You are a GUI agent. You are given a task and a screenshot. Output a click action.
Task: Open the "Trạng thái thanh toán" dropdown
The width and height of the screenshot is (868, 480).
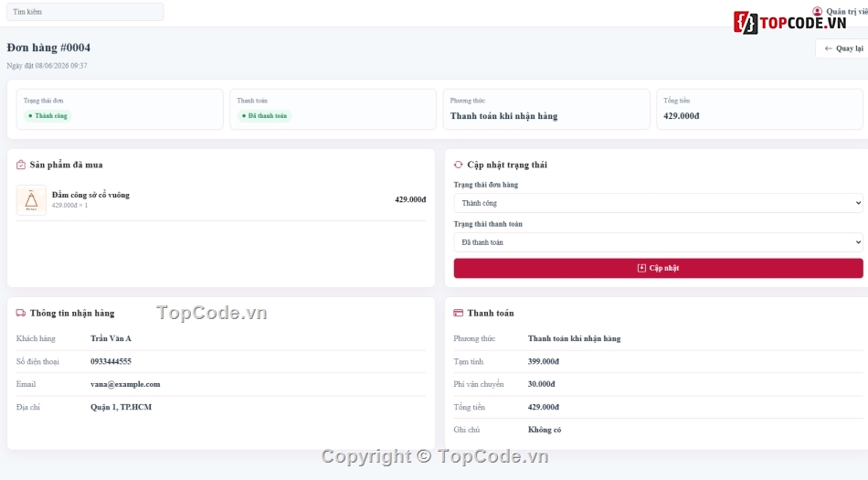[658, 242]
